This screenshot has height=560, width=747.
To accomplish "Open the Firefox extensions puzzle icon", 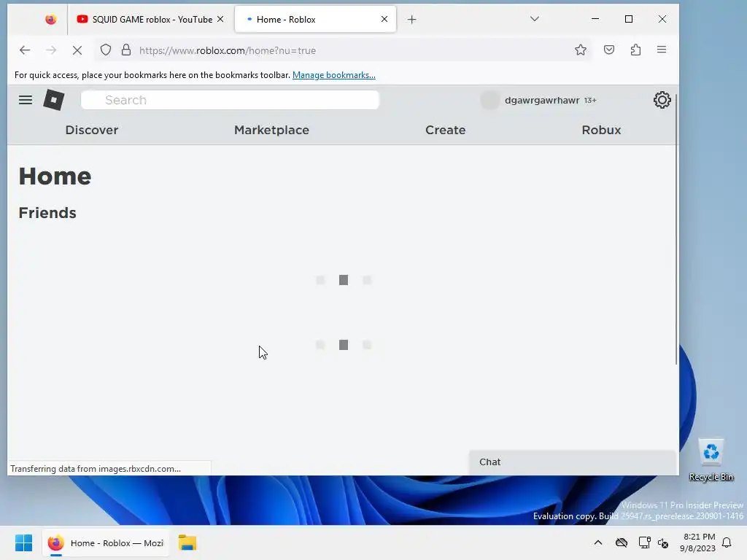I will tap(635, 50).
